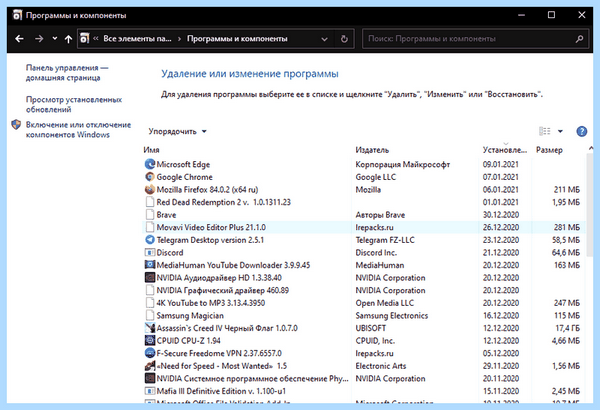Open Control Panel home page link
Image resolution: width=600 pixels, height=410 pixels.
(67, 73)
